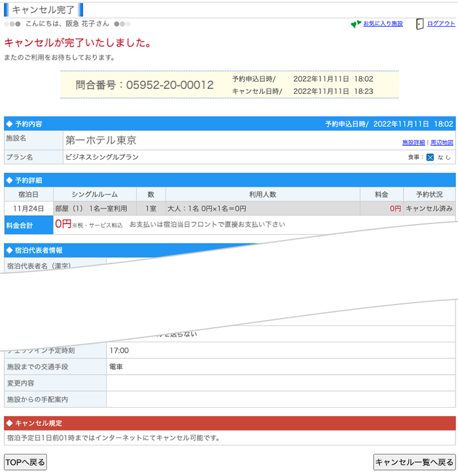View the 周辺地図 area map link
Screen dimensions: 458x476
coord(442,143)
